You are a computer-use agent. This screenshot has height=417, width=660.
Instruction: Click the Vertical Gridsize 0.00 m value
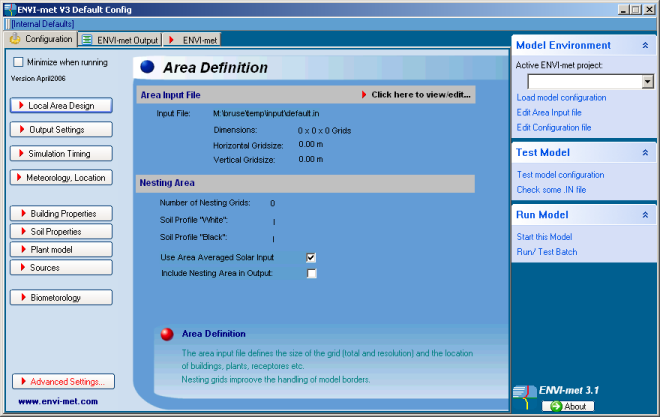point(311,159)
